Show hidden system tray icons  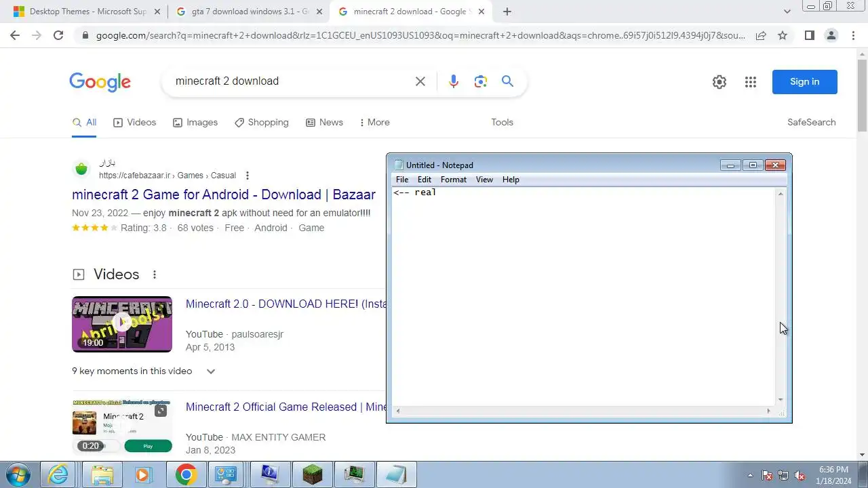750,475
